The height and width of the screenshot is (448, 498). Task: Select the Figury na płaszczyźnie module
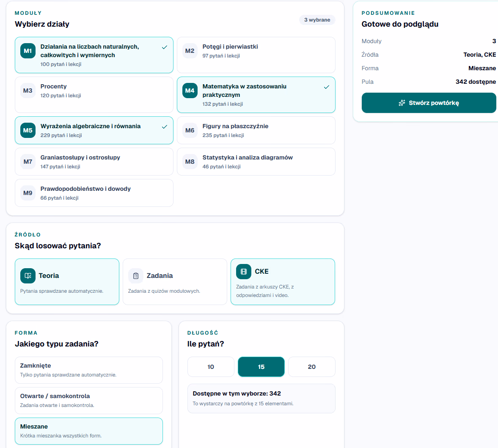256,130
